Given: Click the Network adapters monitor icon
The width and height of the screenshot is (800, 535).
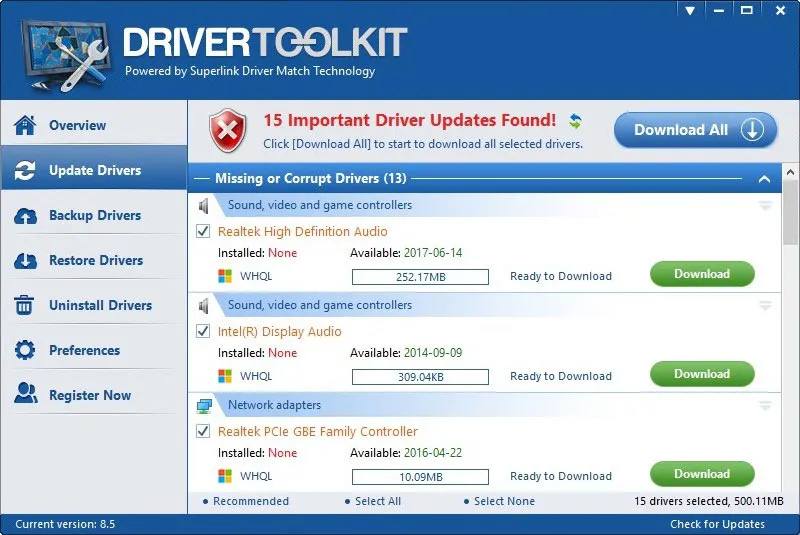Looking at the screenshot, I should coord(204,406).
